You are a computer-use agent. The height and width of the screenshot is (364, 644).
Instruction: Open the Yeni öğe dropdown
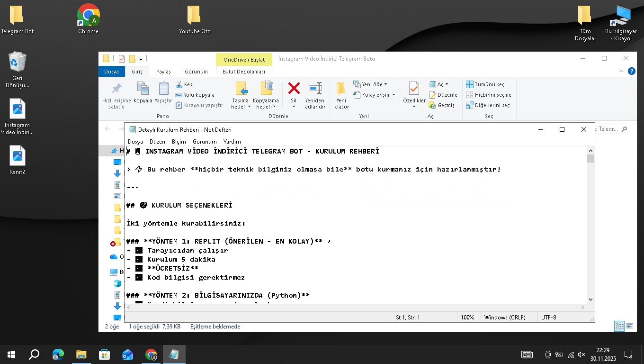click(x=370, y=84)
